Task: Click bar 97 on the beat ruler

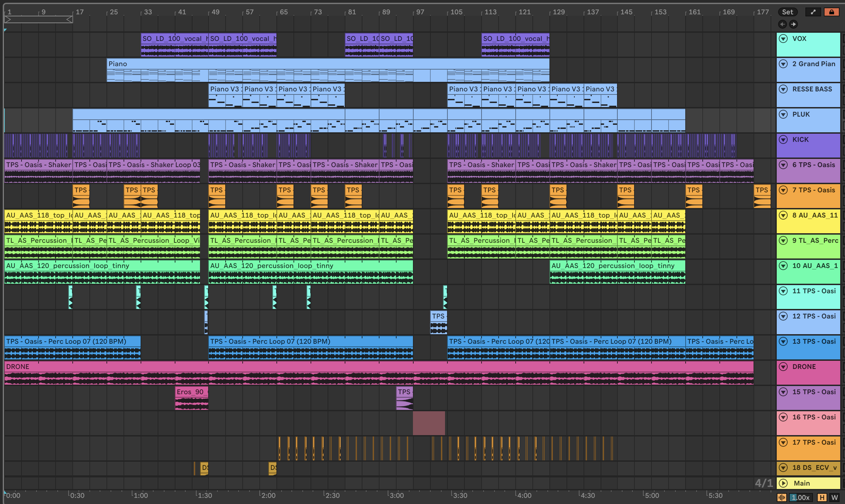Action: (x=420, y=12)
